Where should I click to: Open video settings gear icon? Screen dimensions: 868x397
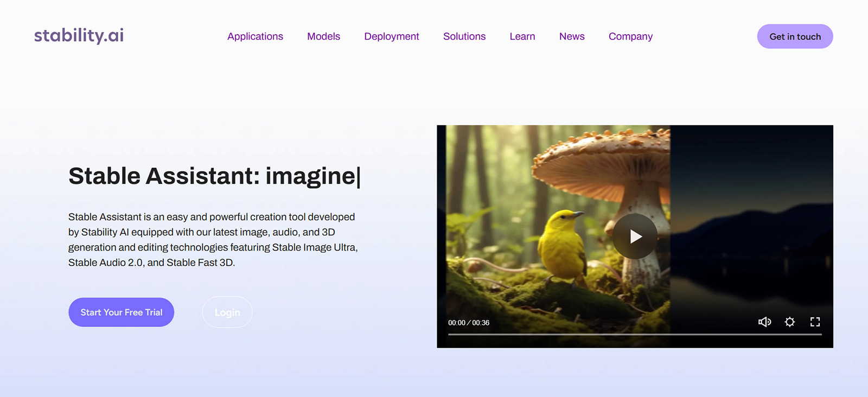point(790,322)
